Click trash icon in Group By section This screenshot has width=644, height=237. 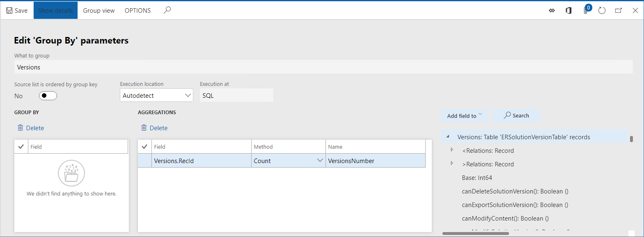point(21,128)
